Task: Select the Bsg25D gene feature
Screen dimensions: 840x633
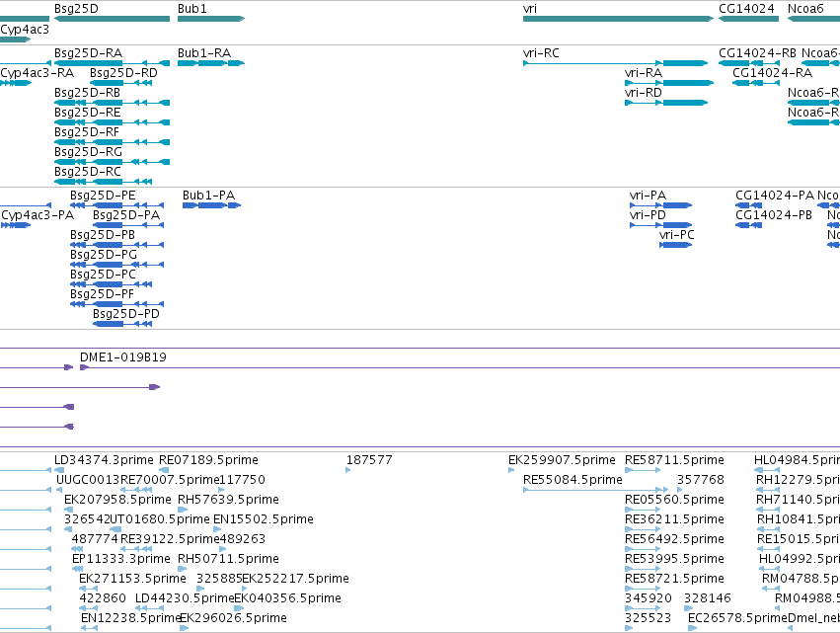Action: 112,19
